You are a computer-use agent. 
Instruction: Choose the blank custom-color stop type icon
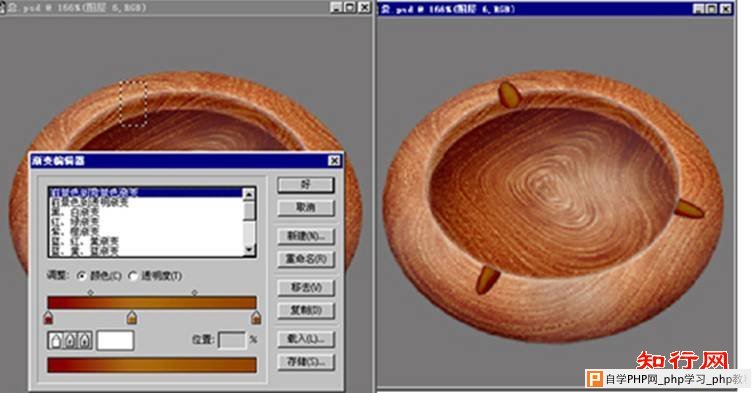tap(55, 340)
